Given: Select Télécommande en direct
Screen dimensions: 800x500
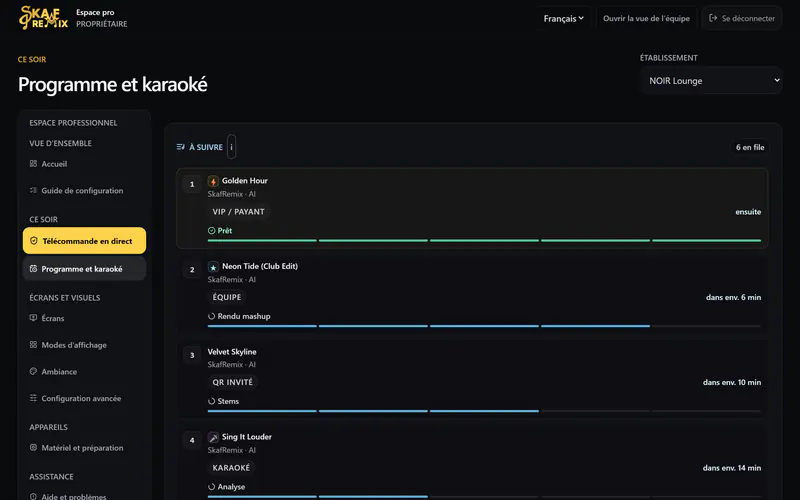Looking at the screenshot, I should click(x=84, y=241).
